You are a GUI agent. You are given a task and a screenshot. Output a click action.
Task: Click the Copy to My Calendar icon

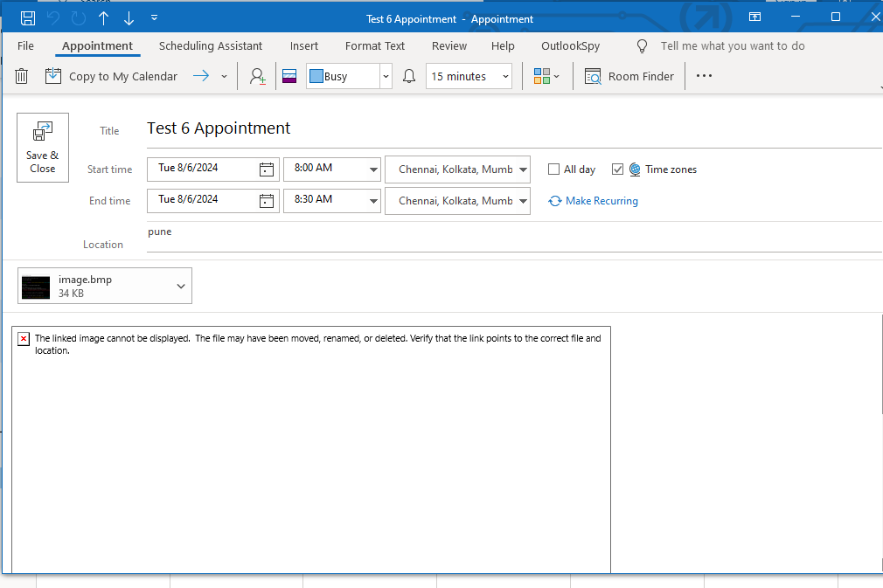click(53, 76)
